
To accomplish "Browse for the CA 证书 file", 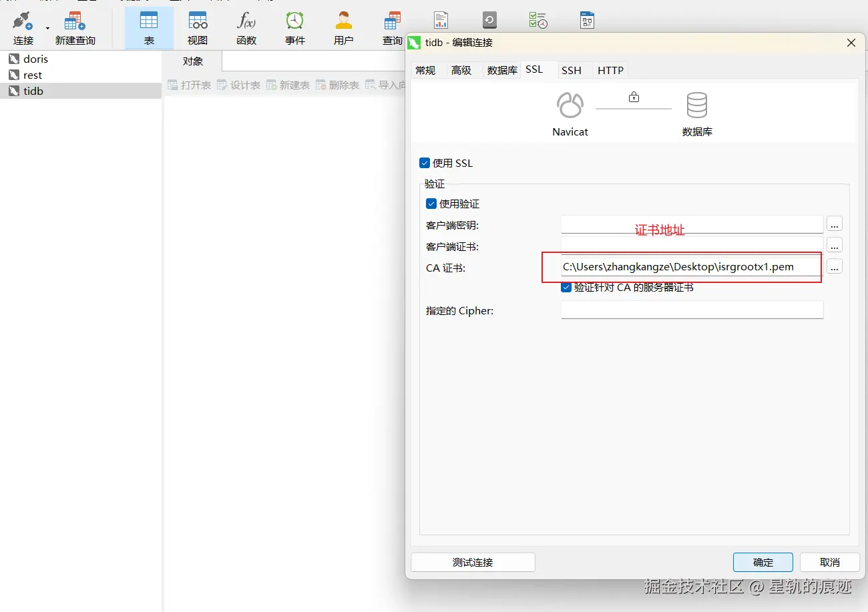I will 835,266.
